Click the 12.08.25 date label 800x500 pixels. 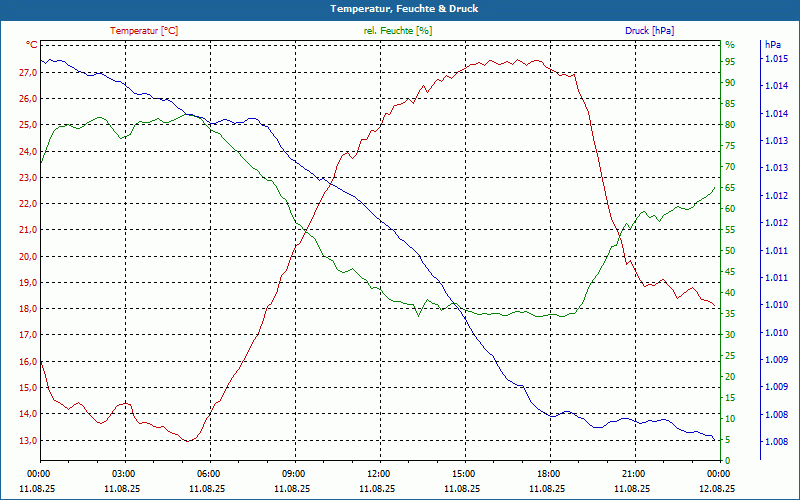pyautogui.click(x=718, y=488)
